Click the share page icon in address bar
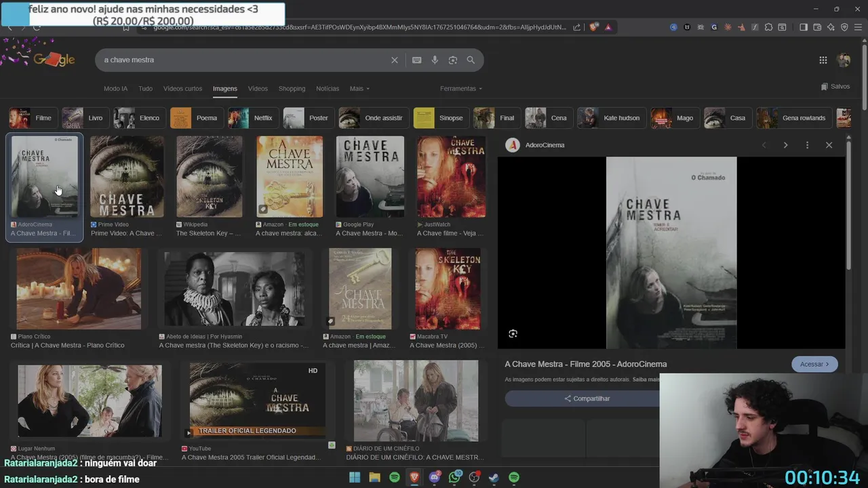The height and width of the screenshot is (488, 868). [577, 27]
